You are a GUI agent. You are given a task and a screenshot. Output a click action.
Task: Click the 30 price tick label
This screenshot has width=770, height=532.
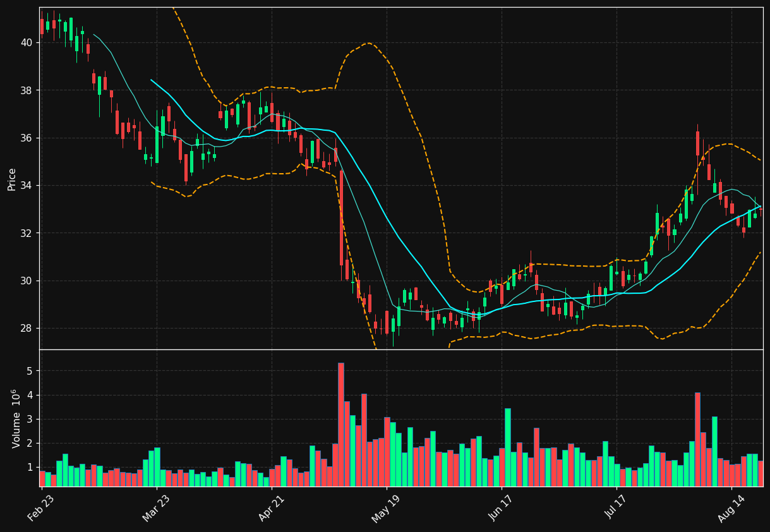click(27, 281)
